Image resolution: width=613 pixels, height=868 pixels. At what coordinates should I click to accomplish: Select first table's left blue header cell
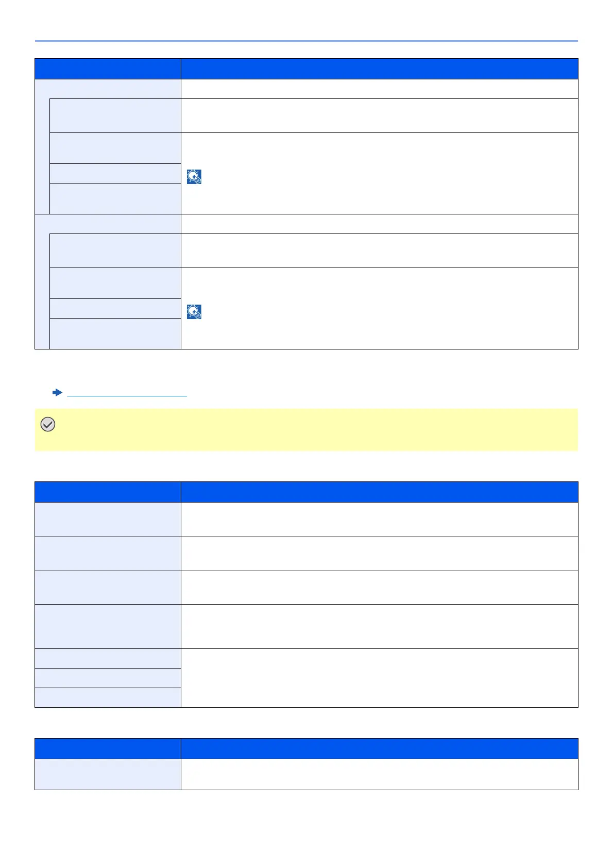tap(108, 69)
